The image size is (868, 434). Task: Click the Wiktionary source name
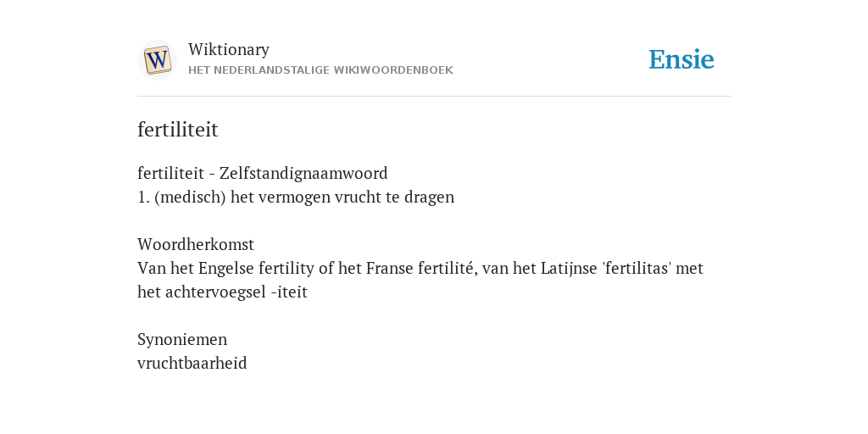pos(229,49)
